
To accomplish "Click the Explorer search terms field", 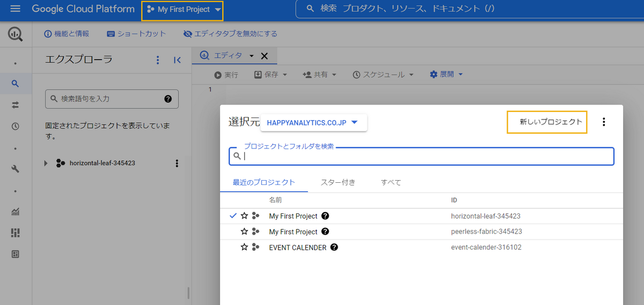I will 112,99.
